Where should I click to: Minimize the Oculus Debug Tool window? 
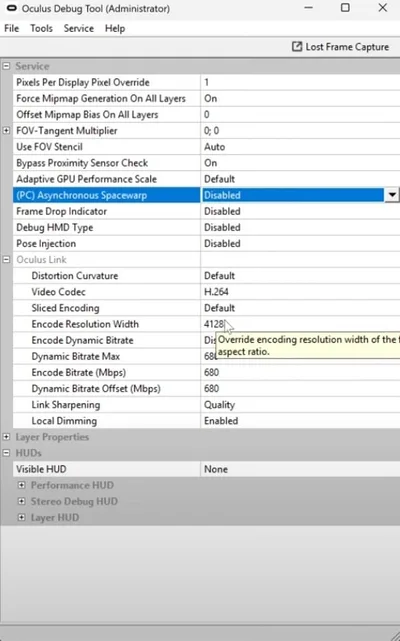308,8
